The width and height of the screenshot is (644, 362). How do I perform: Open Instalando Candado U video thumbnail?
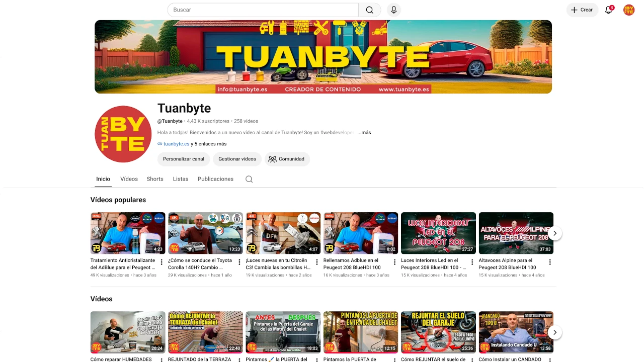516,332
